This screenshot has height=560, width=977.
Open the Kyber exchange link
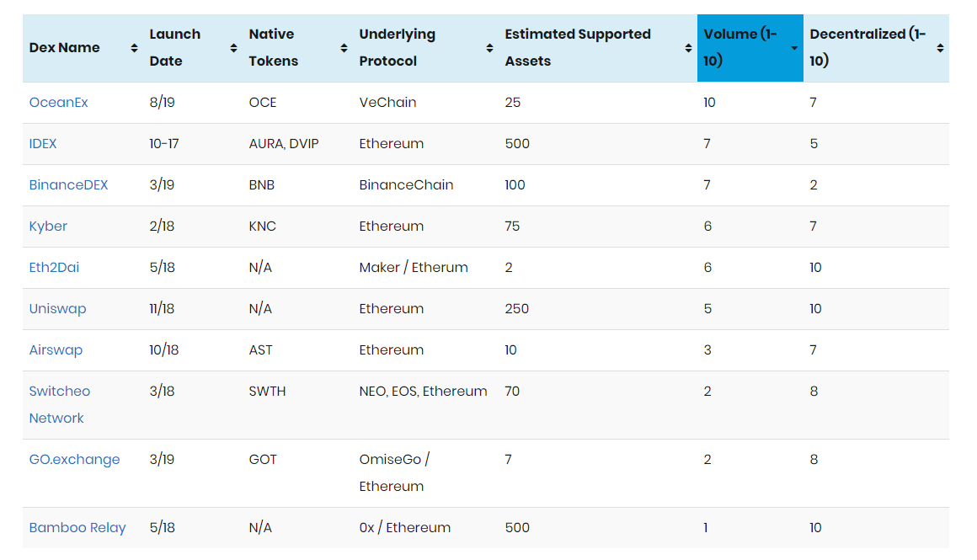(x=48, y=227)
